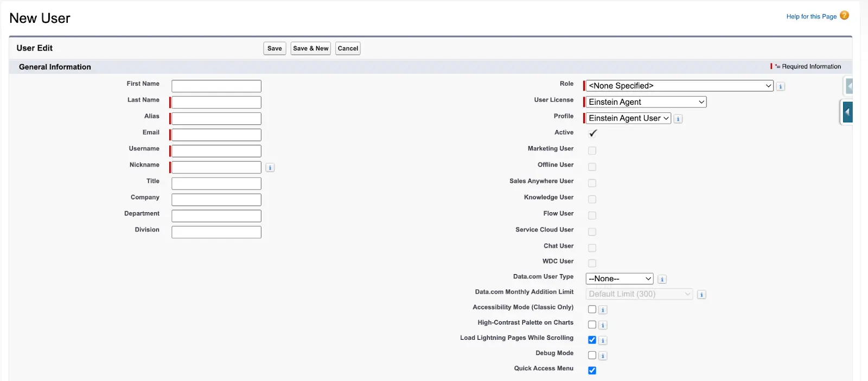Image resolution: width=868 pixels, height=381 pixels.
Task: Open the Help for this Page link
Action: (811, 16)
